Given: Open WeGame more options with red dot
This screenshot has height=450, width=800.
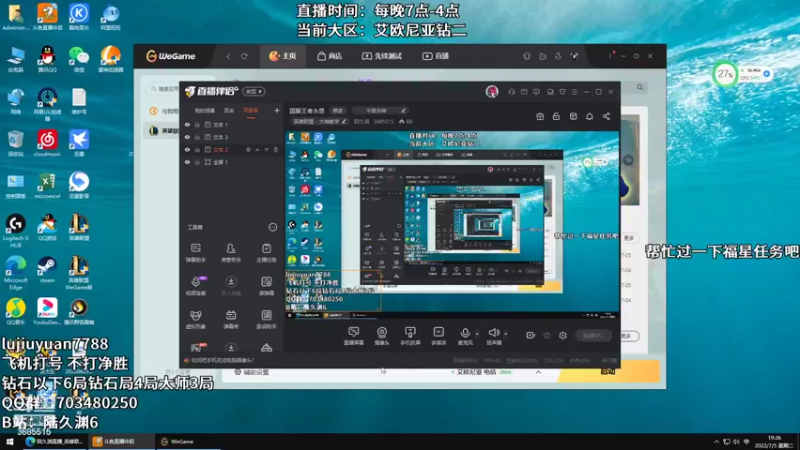Looking at the screenshot, I should point(610,56).
